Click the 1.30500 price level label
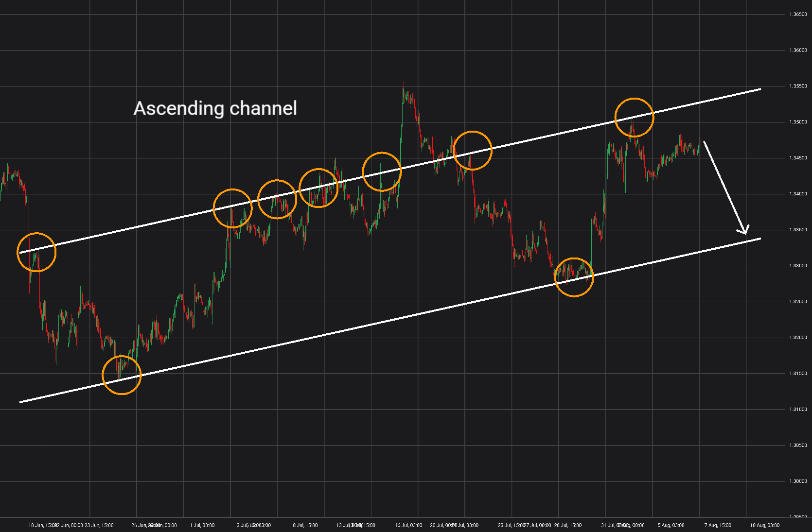This screenshot has height=532, width=812. pyautogui.click(x=798, y=446)
